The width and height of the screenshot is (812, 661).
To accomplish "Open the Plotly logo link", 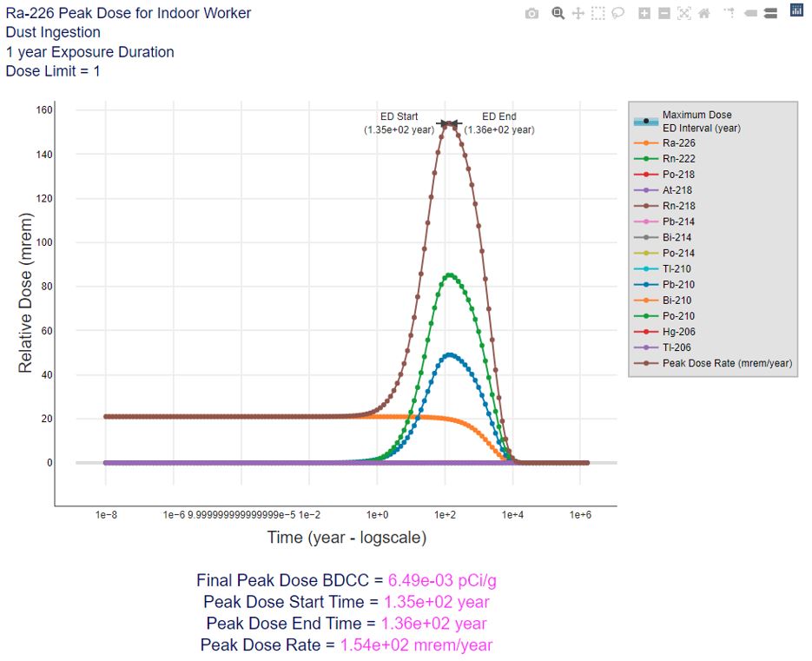I will point(795,10).
